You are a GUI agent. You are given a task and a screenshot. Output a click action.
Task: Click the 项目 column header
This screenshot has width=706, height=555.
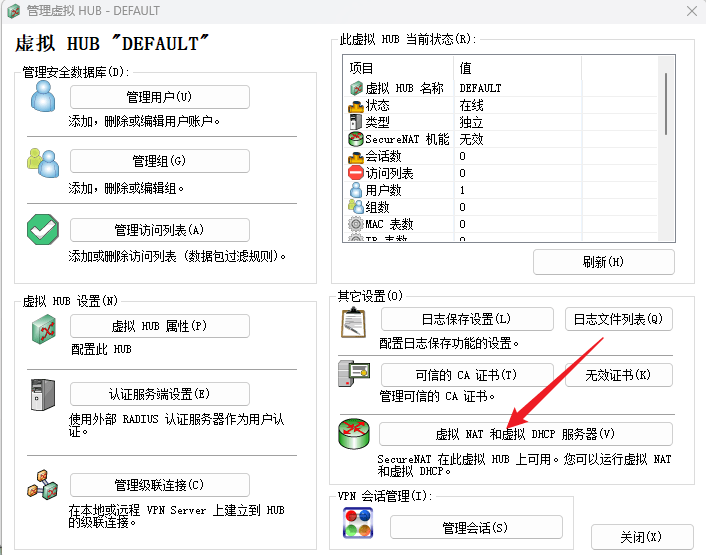[400, 68]
